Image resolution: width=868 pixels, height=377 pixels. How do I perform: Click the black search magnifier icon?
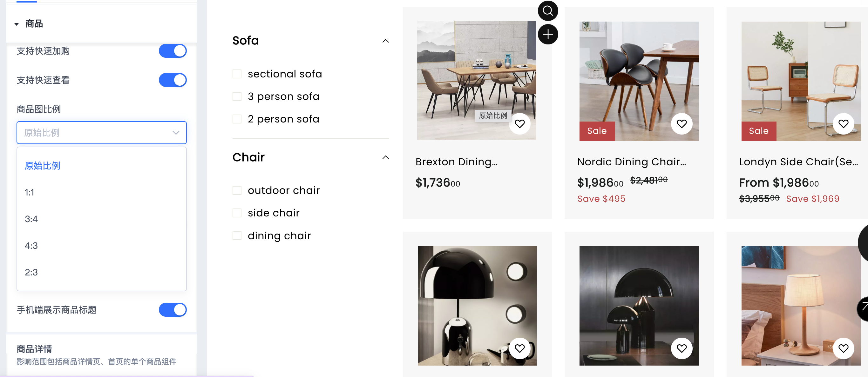(x=547, y=11)
